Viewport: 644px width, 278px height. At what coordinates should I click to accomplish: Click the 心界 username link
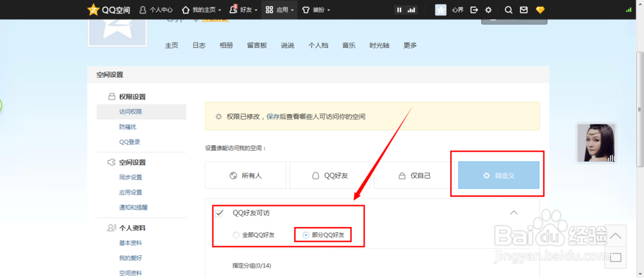457,10
